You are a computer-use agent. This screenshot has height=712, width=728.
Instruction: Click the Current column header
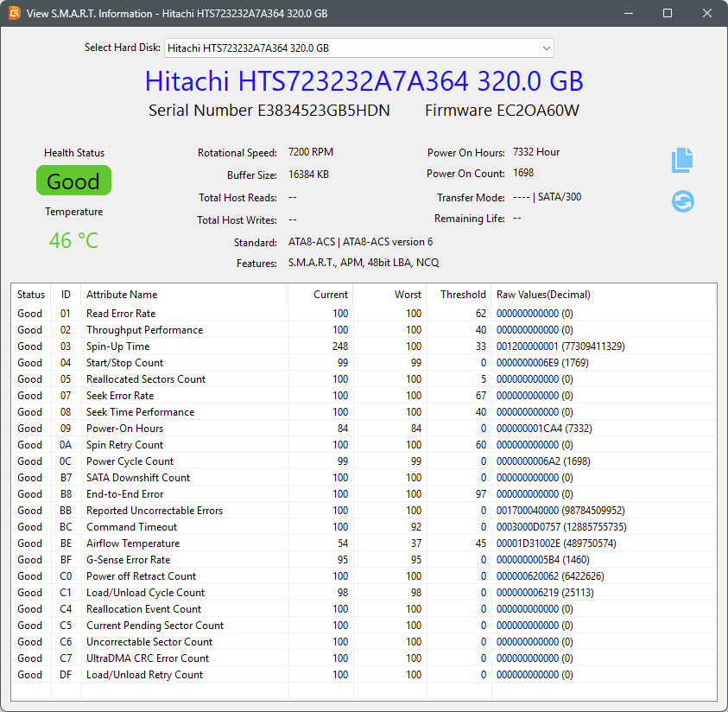tap(321, 295)
